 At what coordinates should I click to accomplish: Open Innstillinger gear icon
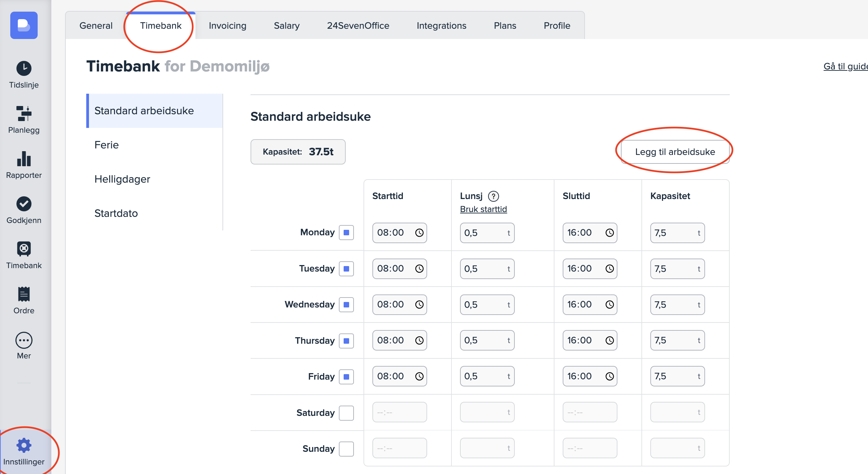tap(24, 445)
